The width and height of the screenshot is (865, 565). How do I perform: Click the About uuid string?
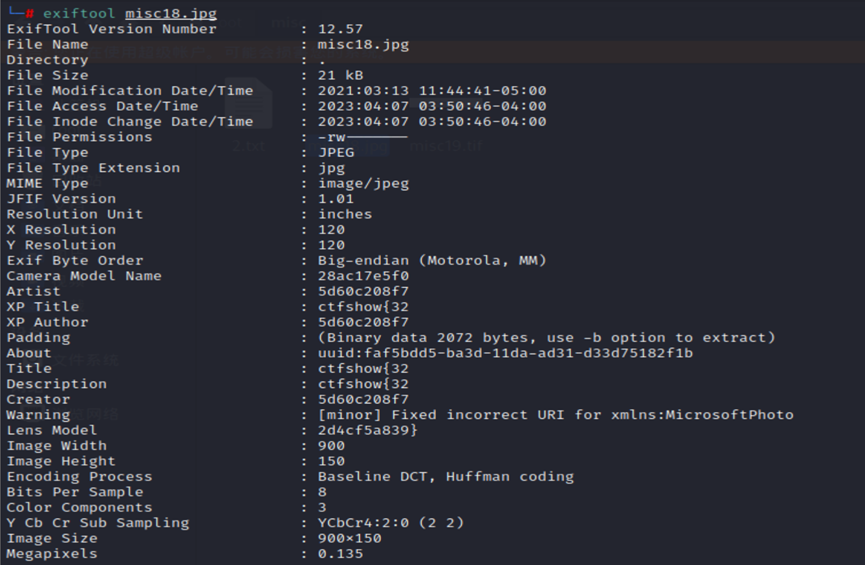pos(505,353)
